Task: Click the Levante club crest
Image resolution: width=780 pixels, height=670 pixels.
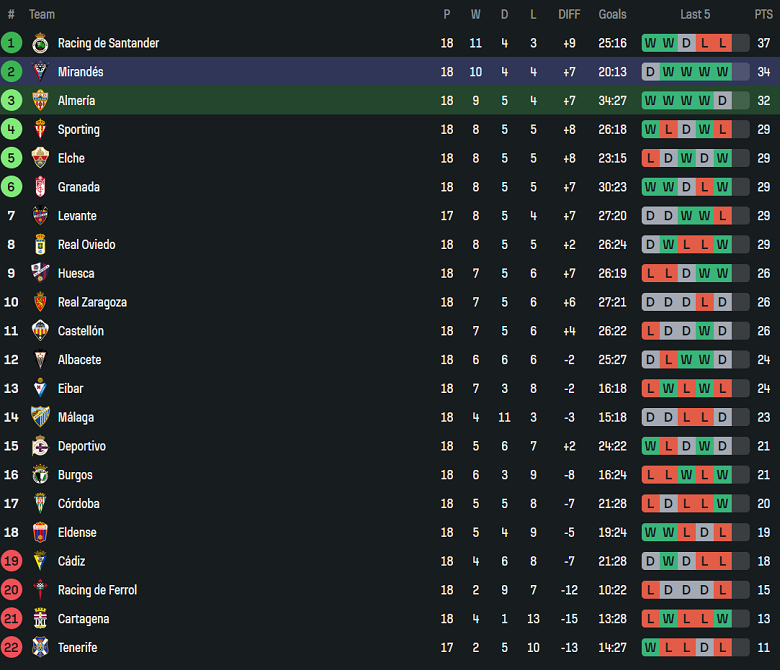Action: click(x=40, y=215)
